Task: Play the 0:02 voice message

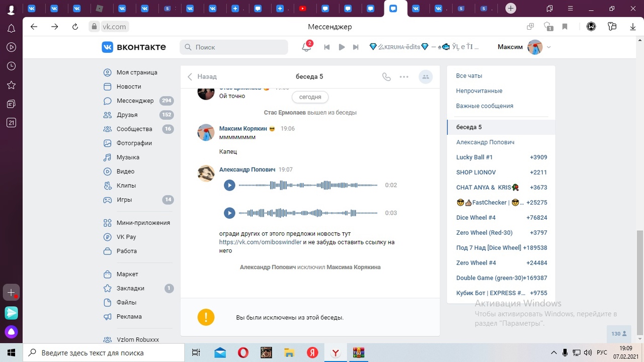Action: point(229,185)
